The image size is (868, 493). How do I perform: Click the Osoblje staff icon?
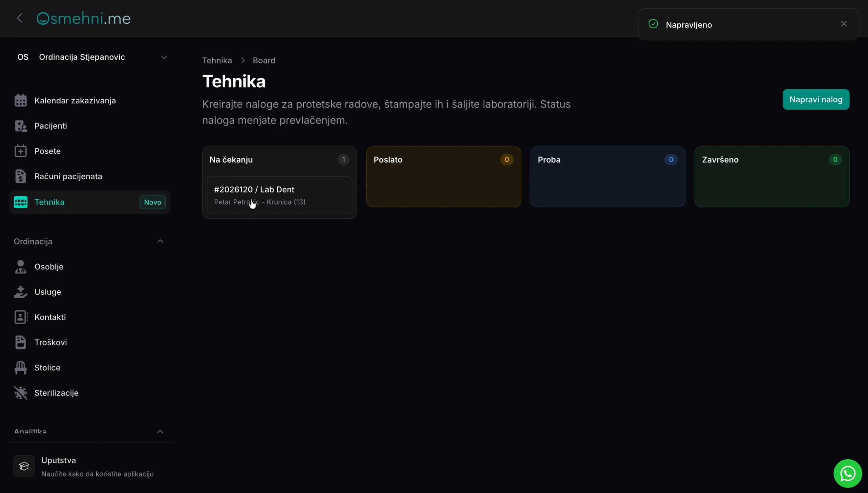[21, 267]
